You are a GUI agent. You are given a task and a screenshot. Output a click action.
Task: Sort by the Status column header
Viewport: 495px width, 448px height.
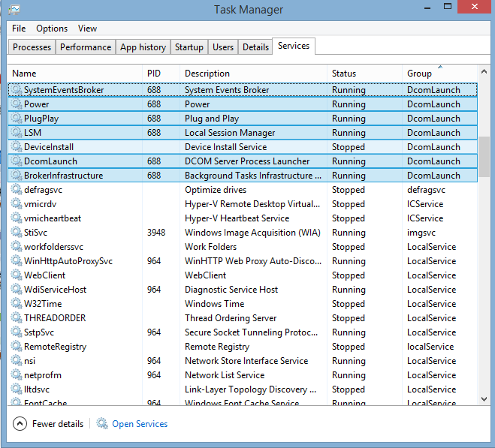(x=364, y=74)
